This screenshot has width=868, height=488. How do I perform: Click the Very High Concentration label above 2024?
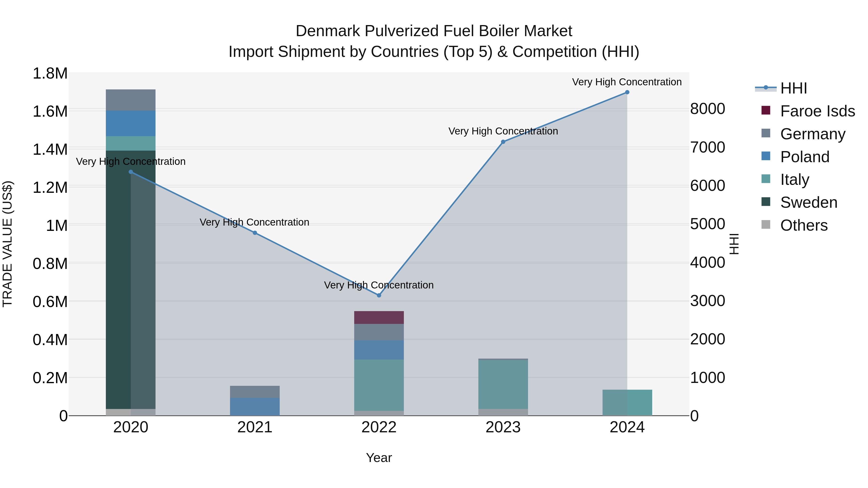pos(627,82)
